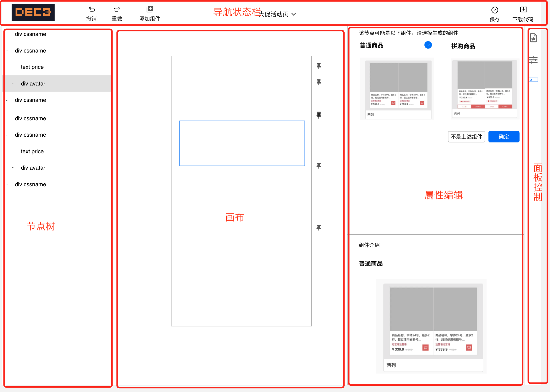The height and width of the screenshot is (392, 550).
Task: Click the blue selected rectangle on canvas
Action: click(x=242, y=143)
